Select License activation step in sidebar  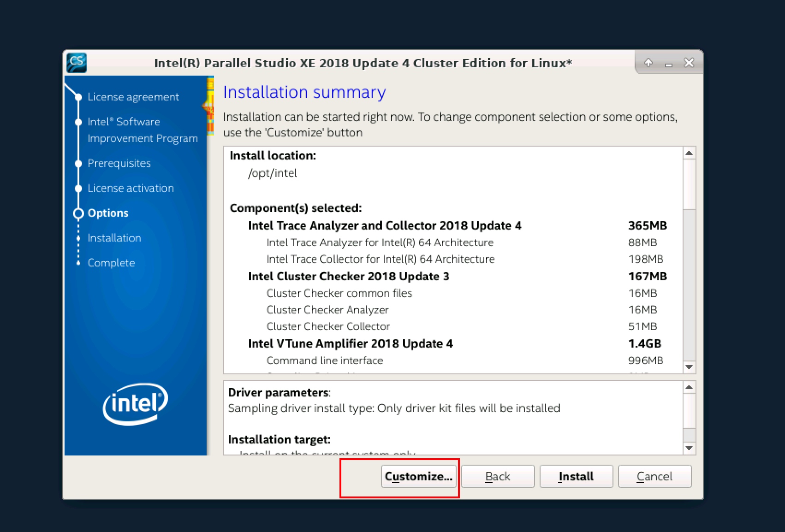pyautogui.click(x=131, y=188)
